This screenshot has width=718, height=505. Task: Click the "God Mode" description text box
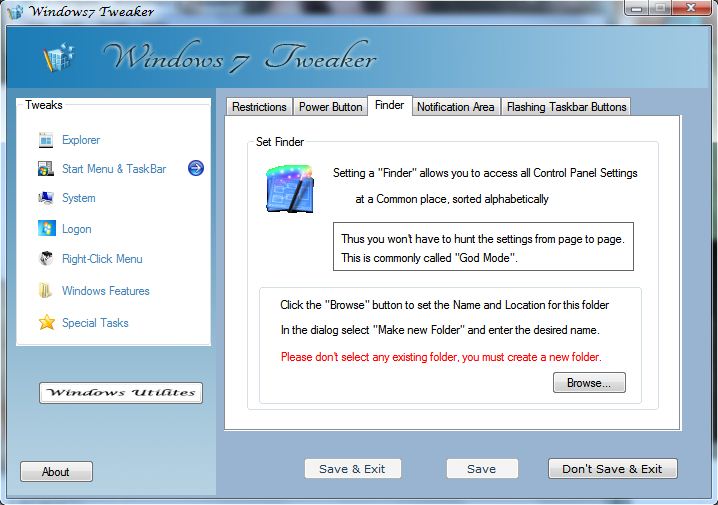[483, 247]
